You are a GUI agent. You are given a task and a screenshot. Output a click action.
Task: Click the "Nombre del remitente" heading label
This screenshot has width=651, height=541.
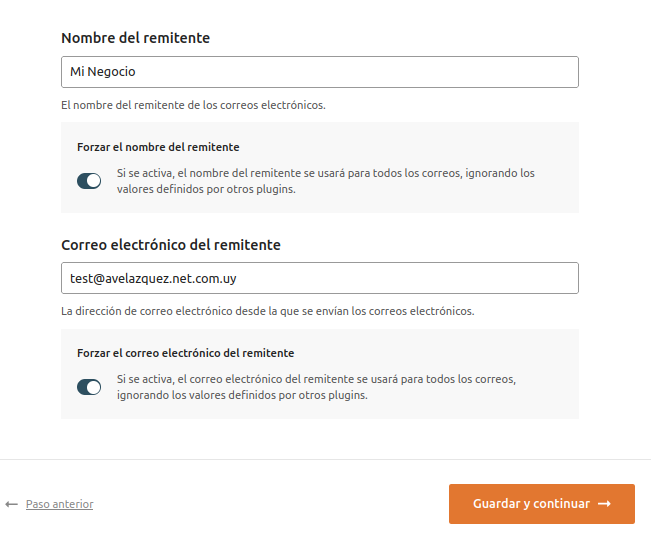(135, 38)
